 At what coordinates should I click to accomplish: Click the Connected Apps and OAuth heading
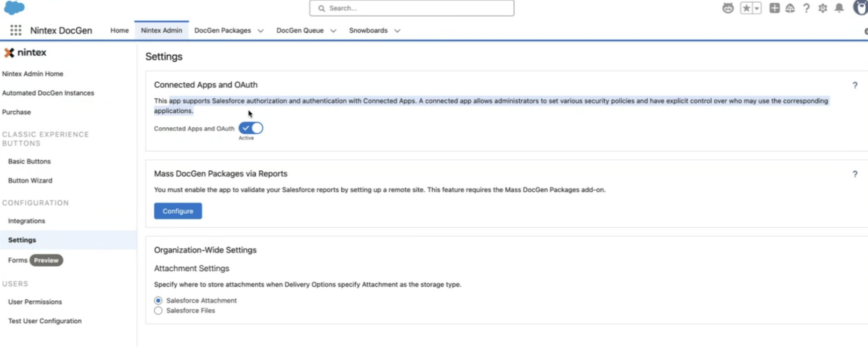pos(206,85)
